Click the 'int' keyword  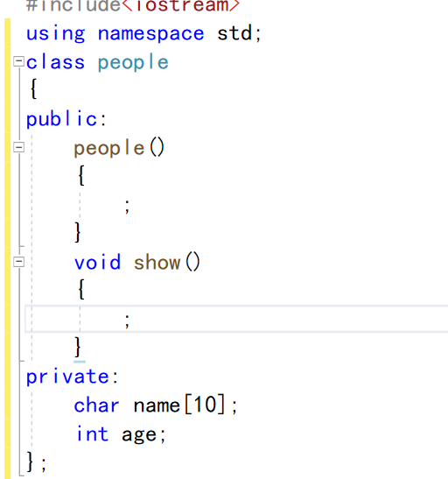pos(92,433)
